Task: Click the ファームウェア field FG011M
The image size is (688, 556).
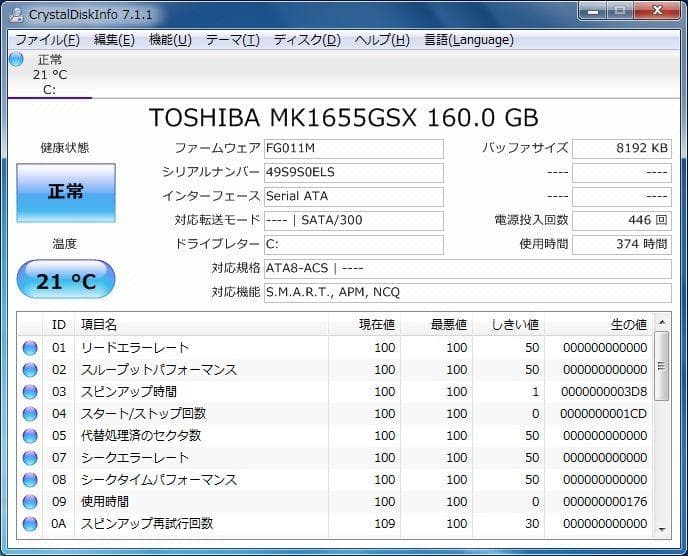Action: (354, 148)
